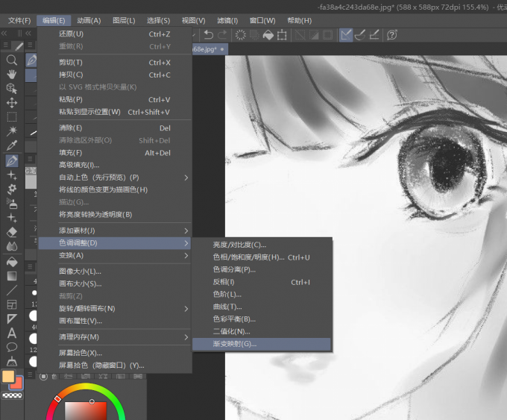Select the rectangular Selection marquee tool
This screenshot has width=507, height=420.
(x=12, y=117)
